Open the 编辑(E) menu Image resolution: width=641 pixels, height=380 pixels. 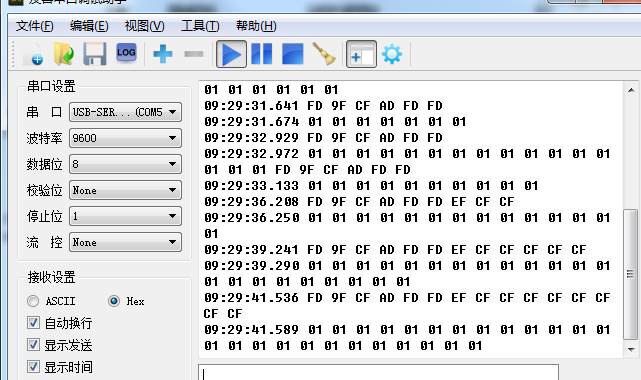tap(89, 26)
